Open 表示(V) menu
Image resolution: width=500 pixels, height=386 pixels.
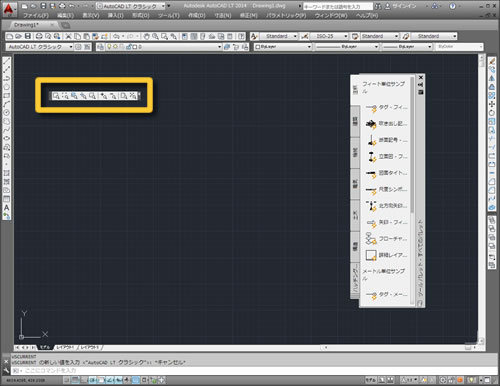(91, 15)
